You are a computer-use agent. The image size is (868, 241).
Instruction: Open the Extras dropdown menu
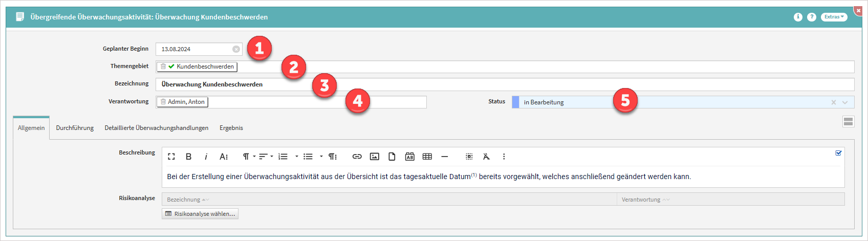834,17
